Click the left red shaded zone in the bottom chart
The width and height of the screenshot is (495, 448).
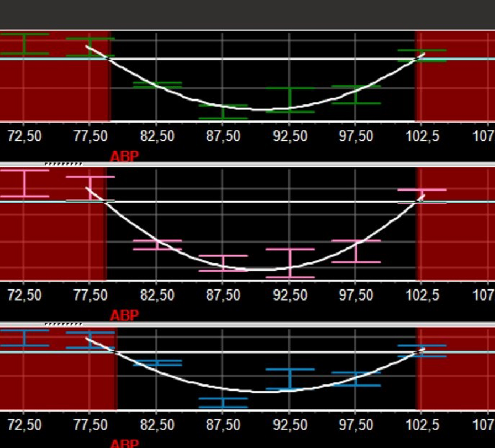[55, 381]
